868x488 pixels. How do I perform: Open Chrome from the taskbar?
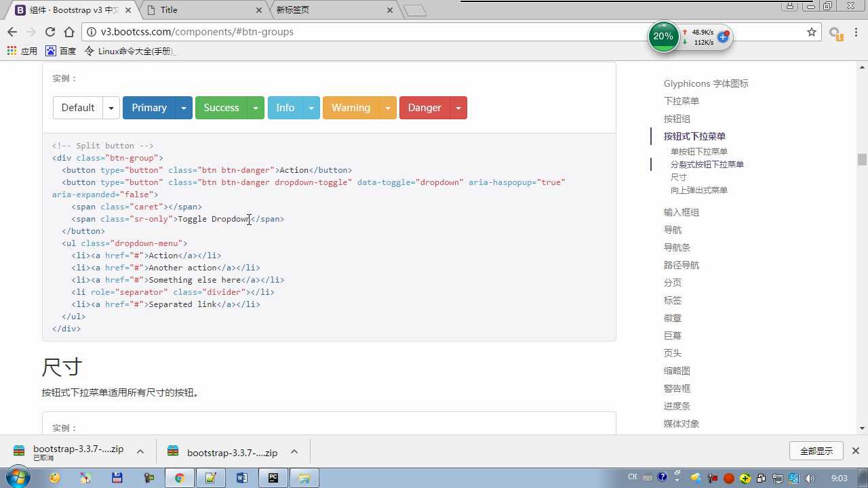click(180, 478)
